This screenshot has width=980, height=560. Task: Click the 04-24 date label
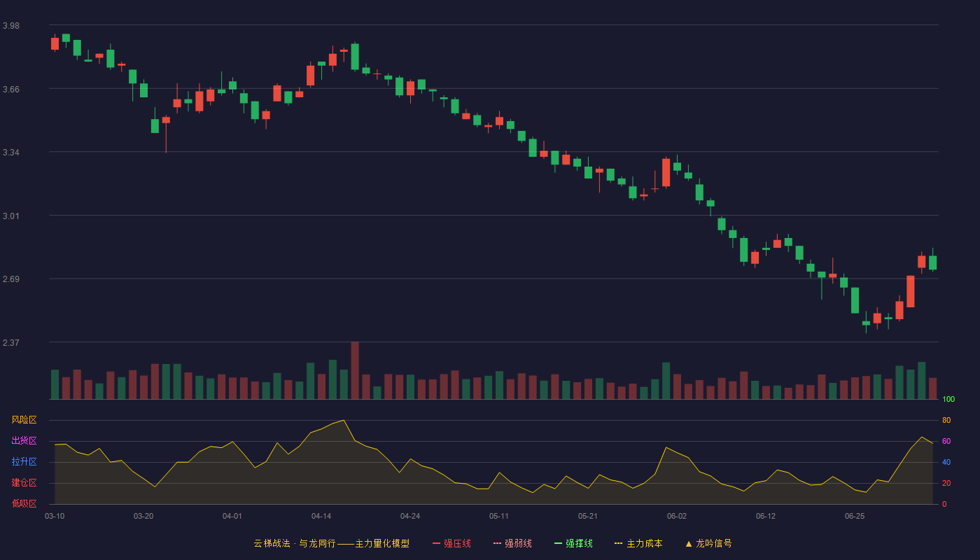click(x=410, y=516)
